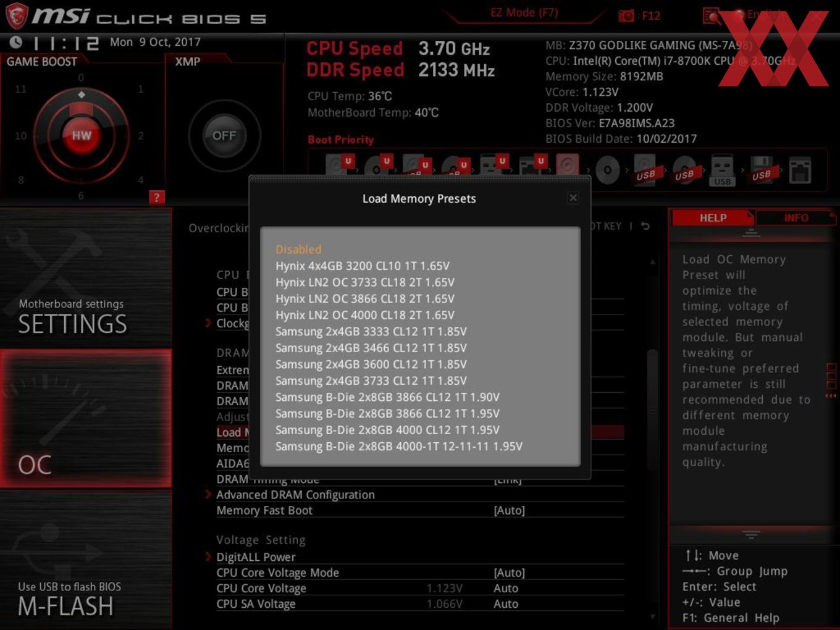Expand the Clockgen row arrow
The image size is (840, 630).
click(209, 322)
